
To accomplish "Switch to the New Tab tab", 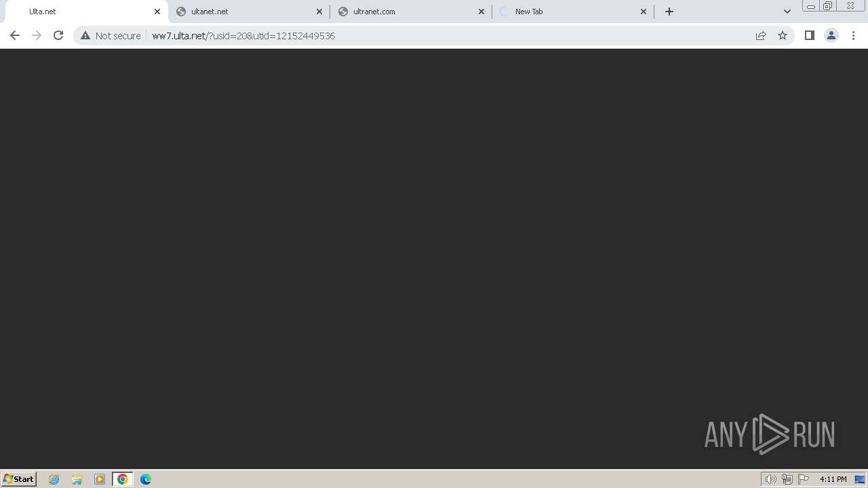I will coord(573,12).
